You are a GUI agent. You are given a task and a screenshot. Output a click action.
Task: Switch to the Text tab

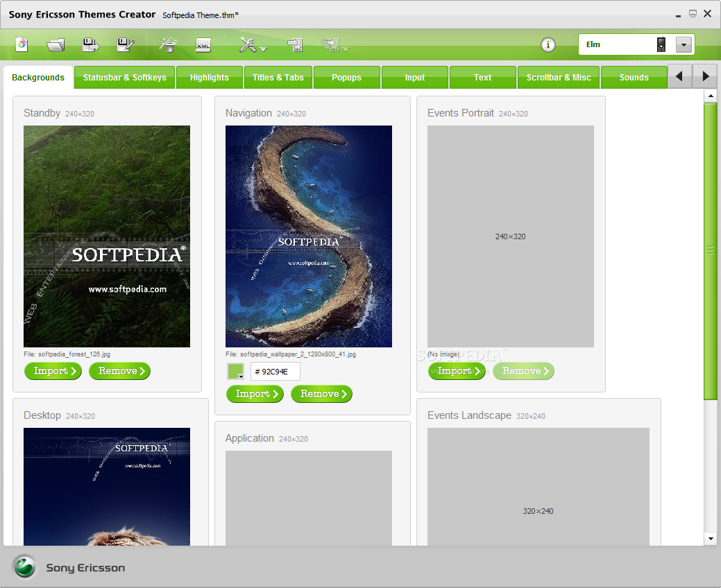(x=483, y=78)
